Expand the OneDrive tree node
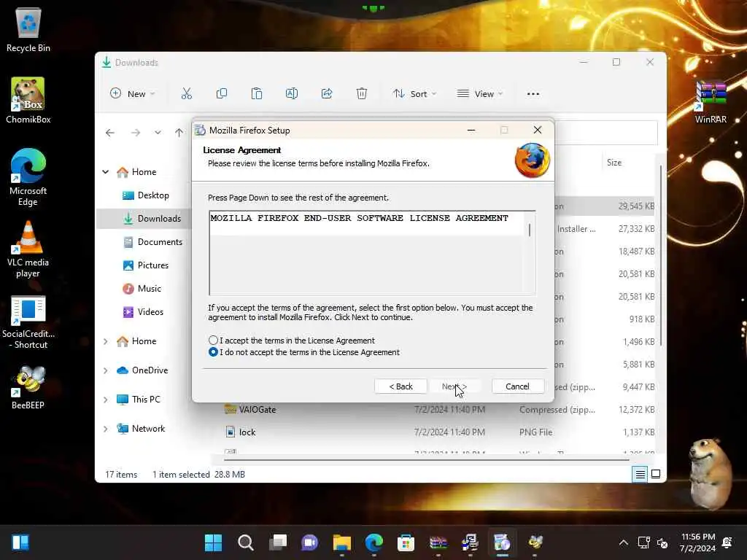The image size is (747, 560). point(106,370)
